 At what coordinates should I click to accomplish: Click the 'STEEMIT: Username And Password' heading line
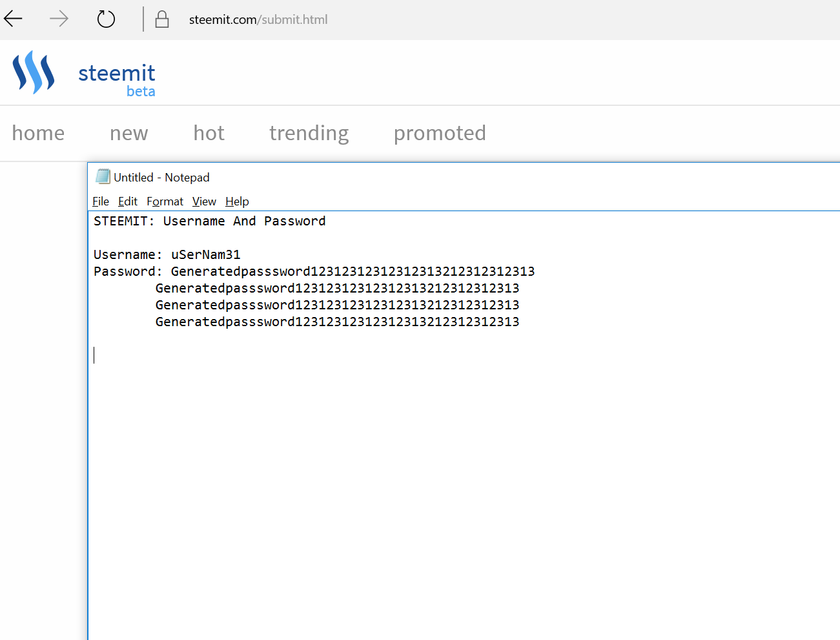click(x=210, y=221)
